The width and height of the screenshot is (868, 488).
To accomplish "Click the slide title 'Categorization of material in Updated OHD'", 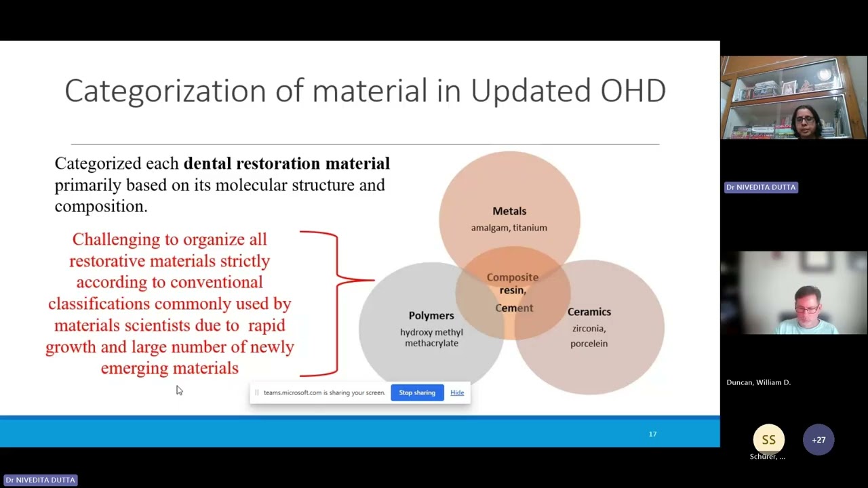I will tap(365, 91).
